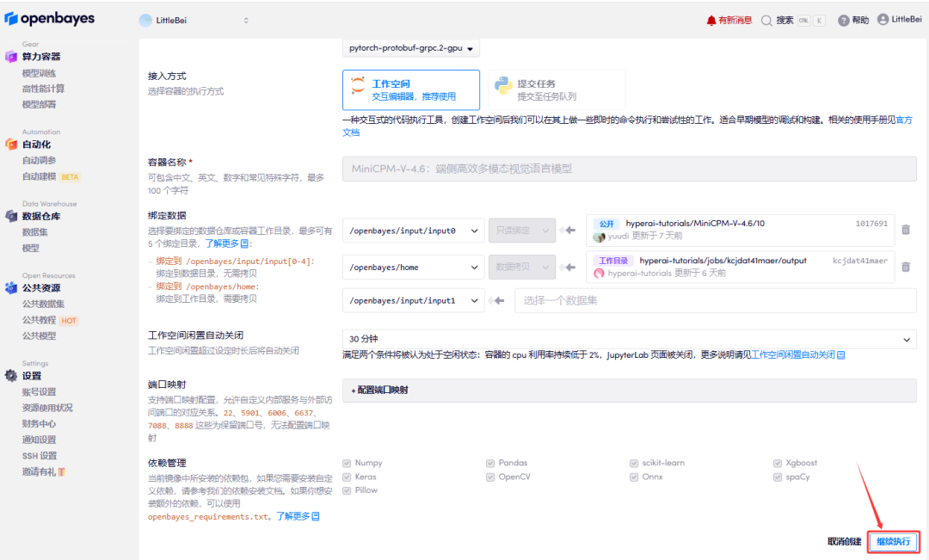Screen dimensions: 929x560
Task: Click the openbayes logo
Action: click(x=50, y=19)
